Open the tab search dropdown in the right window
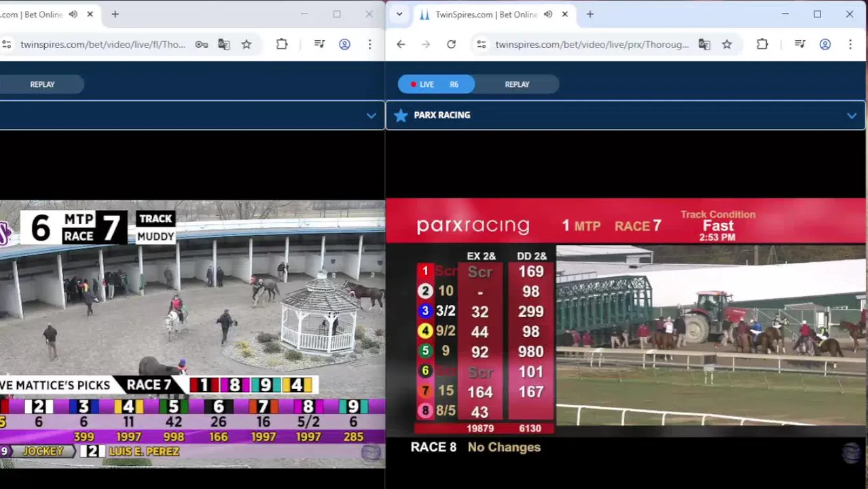Viewport: 868px width, 489px height. 399,14
